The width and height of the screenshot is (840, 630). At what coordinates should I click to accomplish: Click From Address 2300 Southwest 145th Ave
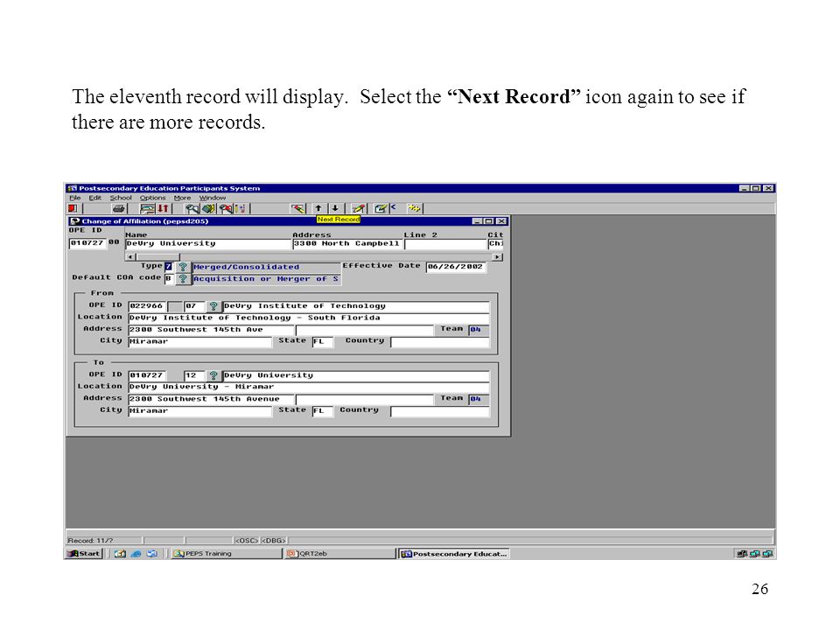[x=211, y=330]
